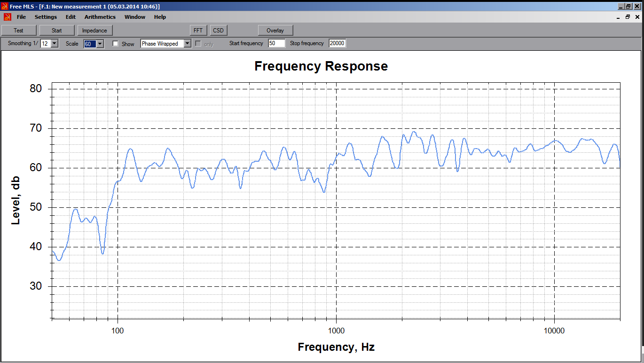Close the inner measurement window
Viewport: 644px width, 363px height.
point(637,17)
